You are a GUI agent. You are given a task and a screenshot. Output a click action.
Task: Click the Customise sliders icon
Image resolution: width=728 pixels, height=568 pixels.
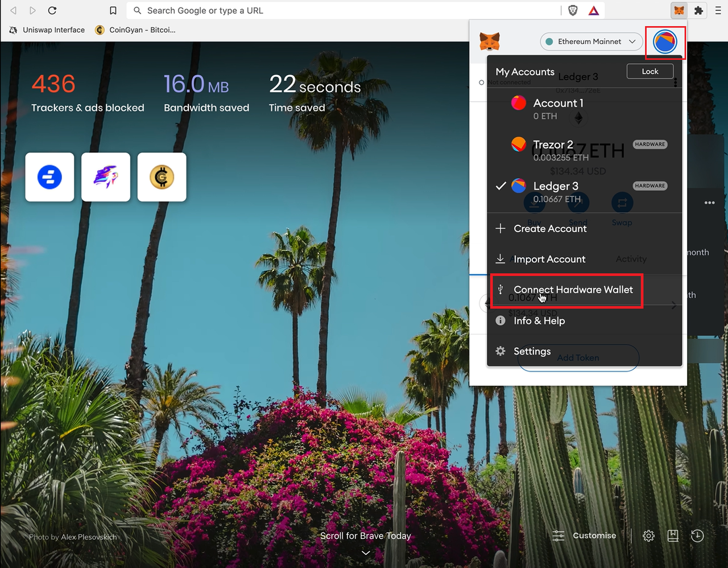pyautogui.click(x=559, y=536)
